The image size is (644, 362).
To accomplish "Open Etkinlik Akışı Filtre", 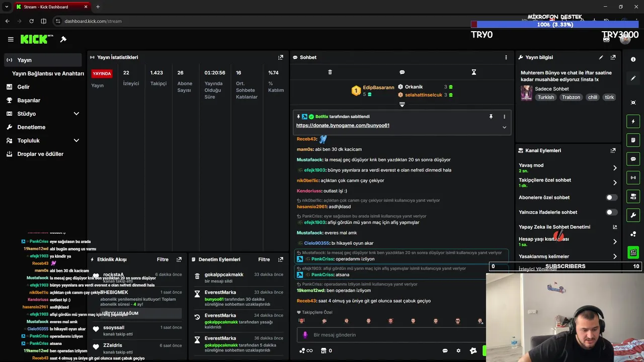I will point(163,259).
